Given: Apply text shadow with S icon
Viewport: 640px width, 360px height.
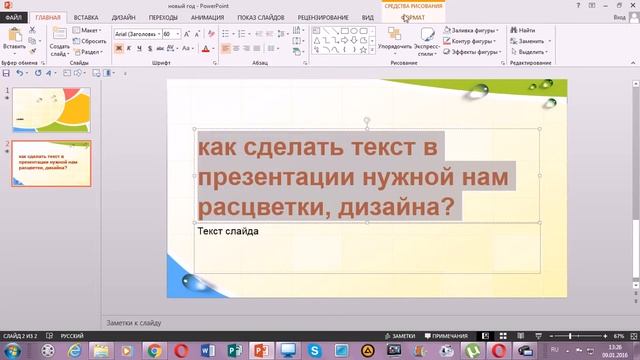Looking at the screenshot, I should (x=150, y=49).
